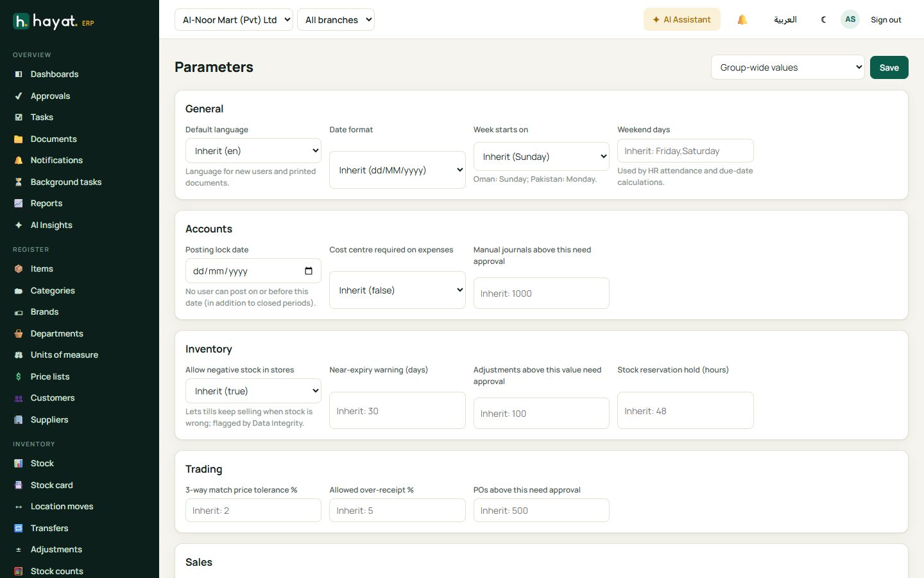
Task: Open the Default language dropdown
Action: (253, 151)
